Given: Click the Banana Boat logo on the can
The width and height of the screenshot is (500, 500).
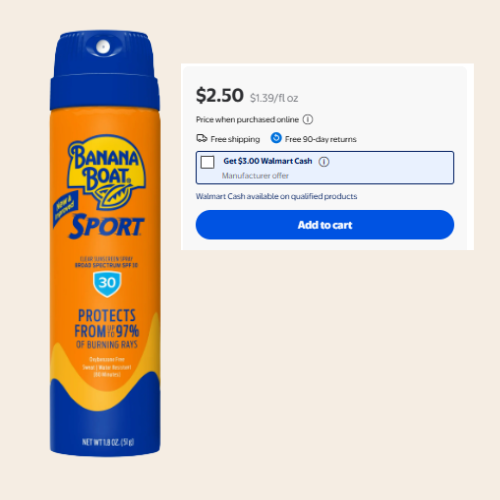Looking at the screenshot, I should [106, 172].
